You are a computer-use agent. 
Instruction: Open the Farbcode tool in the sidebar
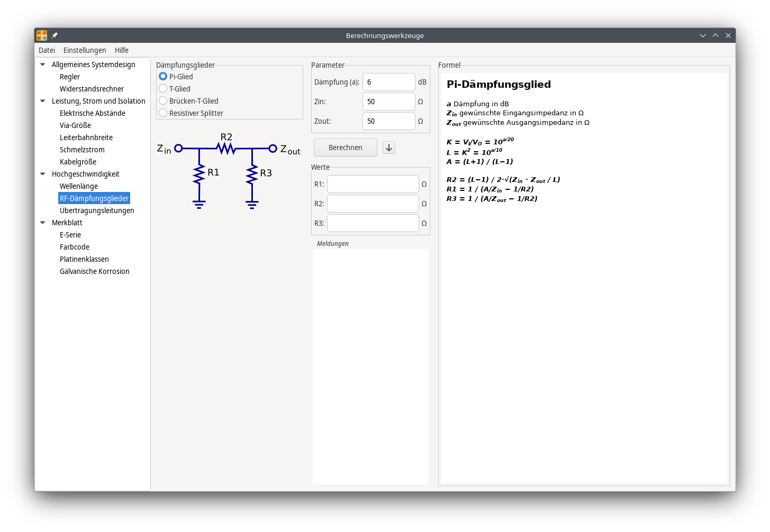75,247
